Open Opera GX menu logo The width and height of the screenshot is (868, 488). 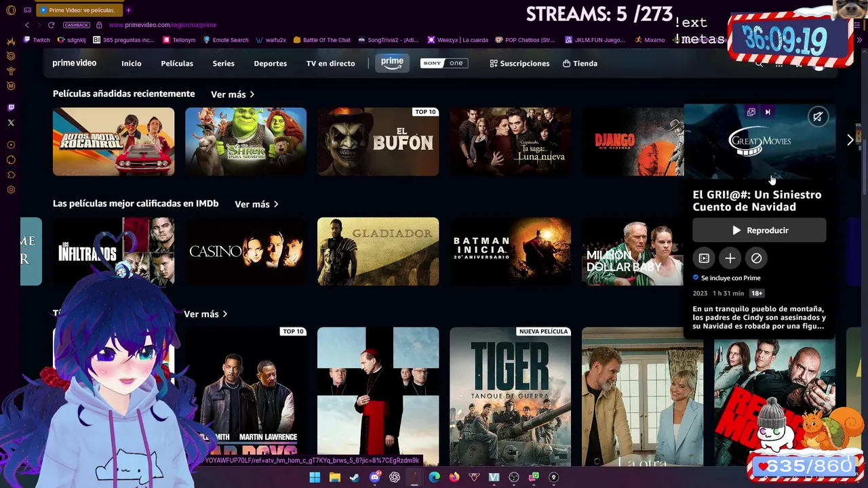click(11, 10)
